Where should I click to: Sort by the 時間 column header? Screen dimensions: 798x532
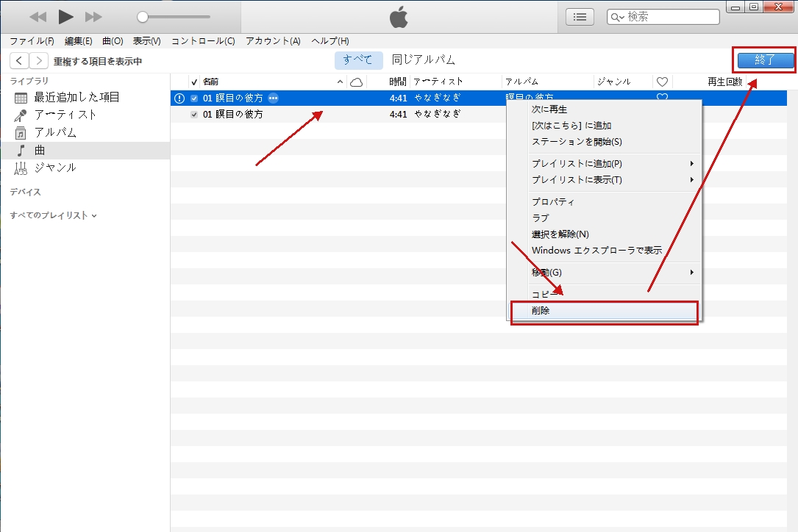click(397, 82)
